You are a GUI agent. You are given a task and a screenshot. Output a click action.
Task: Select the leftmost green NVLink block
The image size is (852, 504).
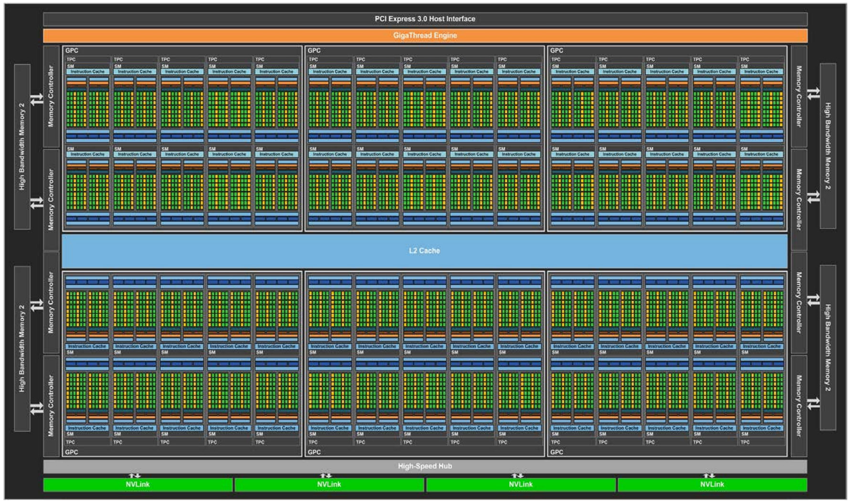(x=137, y=484)
